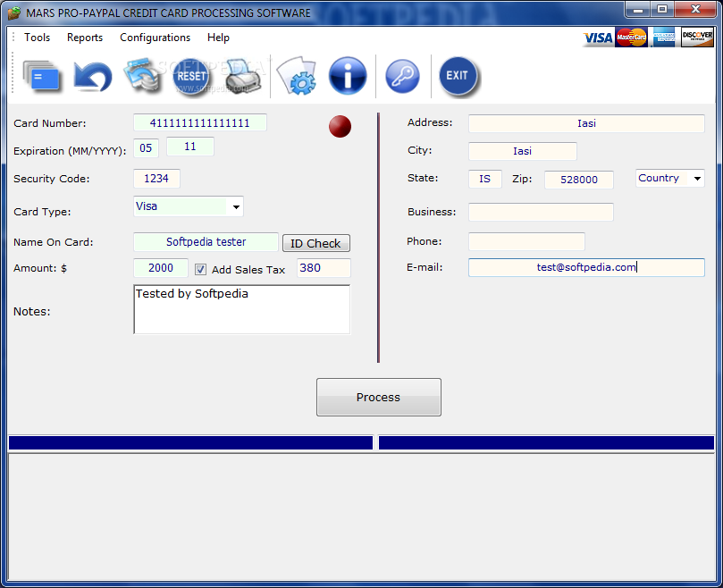The width and height of the screenshot is (723, 588).
Task: Click the Process button
Action: [x=379, y=397]
